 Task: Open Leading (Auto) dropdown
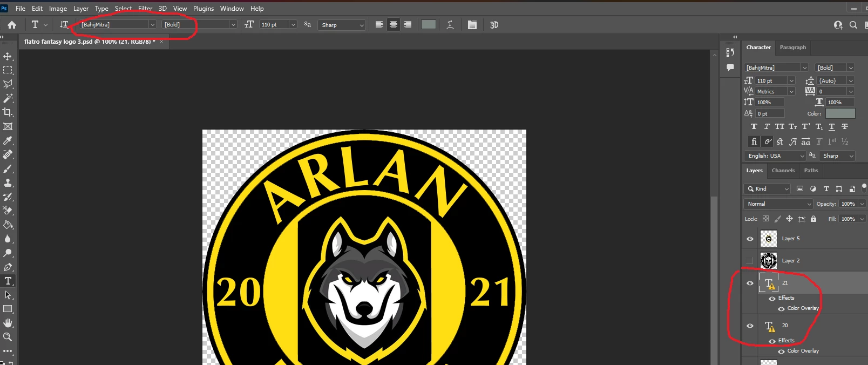(x=851, y=80)
